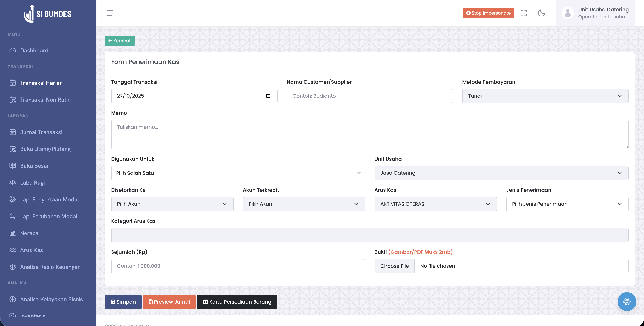Screen dimensions: 644x326
Task: Open the date picker calendar icon
Action: [268, 96]
